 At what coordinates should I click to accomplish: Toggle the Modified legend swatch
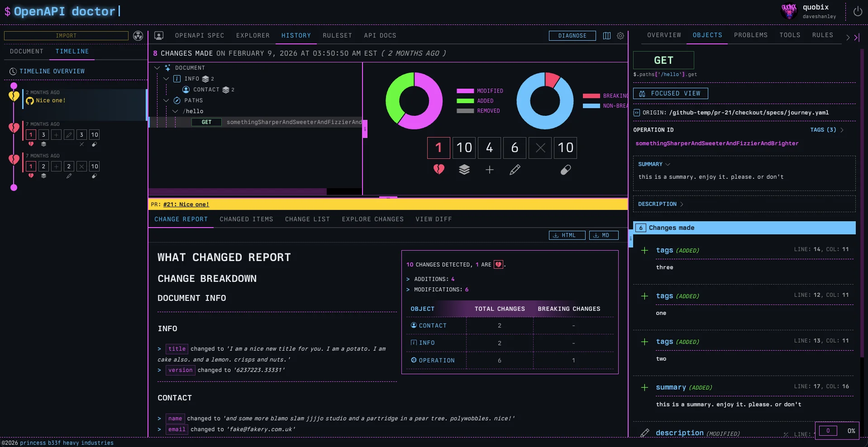click(465, 91)
